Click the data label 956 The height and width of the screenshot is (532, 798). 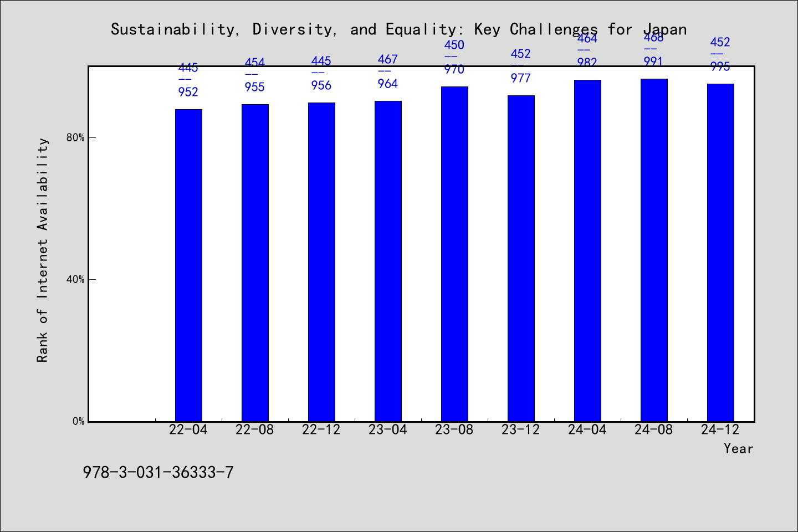(321, 85)
